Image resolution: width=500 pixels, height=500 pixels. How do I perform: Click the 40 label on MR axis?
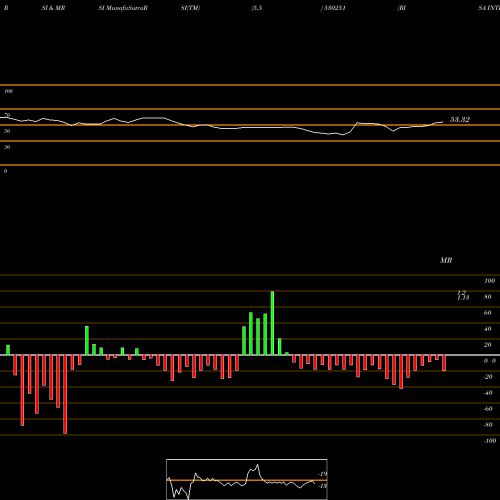pos(488,329)
